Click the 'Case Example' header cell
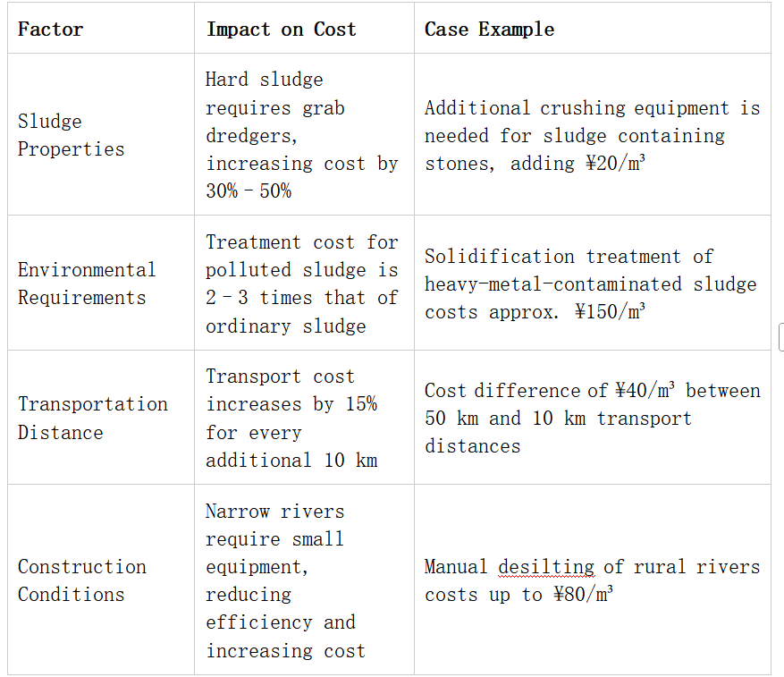The image size is (784, 677). click(x=593, y=29)
